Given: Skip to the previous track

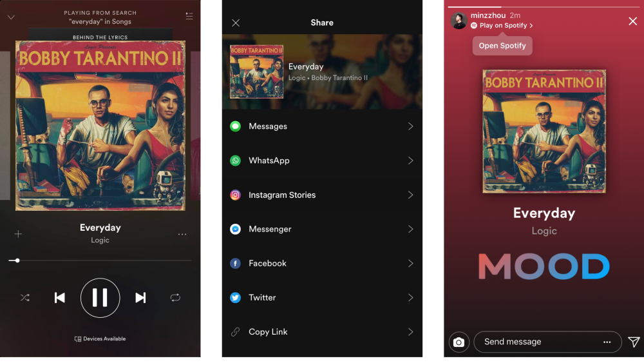Looking at the screenshot, I should (x=59, y=297).
